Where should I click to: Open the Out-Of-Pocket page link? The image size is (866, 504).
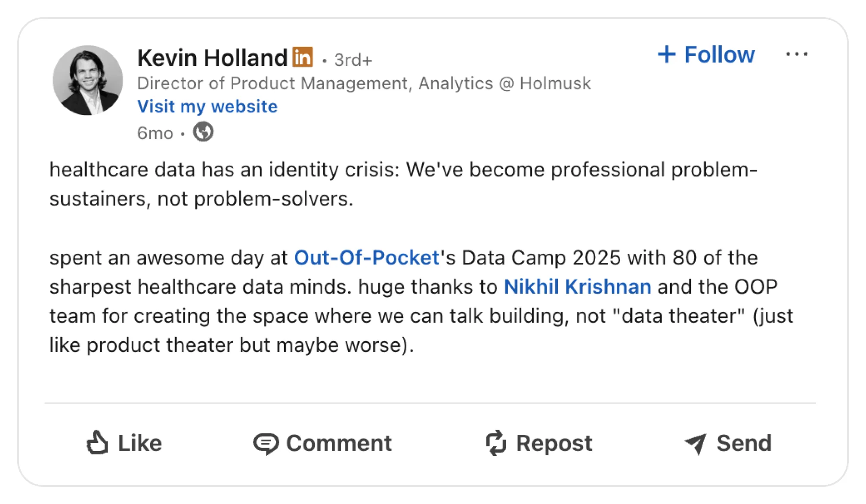click(x=366, y=257)
